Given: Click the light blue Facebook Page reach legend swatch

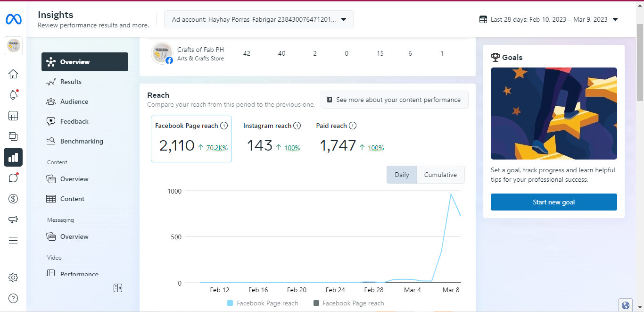Looking at the screenshot, I should (230, 303).
